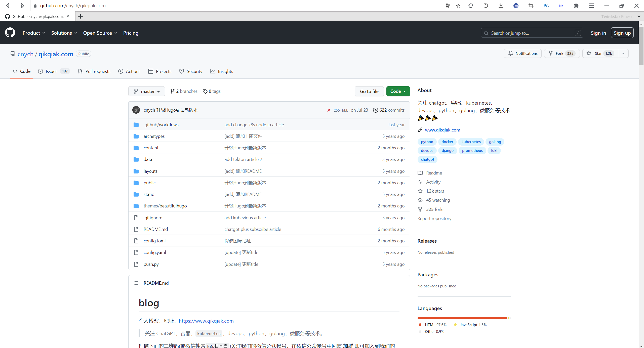Click Sign in link

598,33
